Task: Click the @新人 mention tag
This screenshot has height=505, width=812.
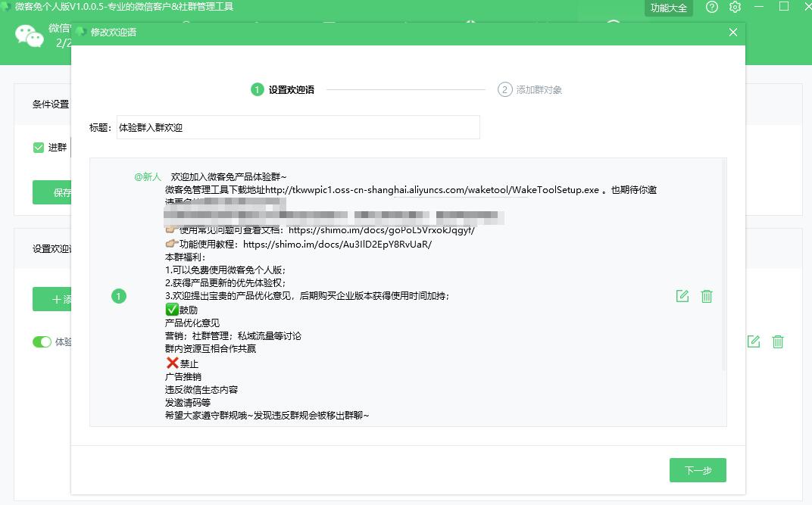Action: 148,177
